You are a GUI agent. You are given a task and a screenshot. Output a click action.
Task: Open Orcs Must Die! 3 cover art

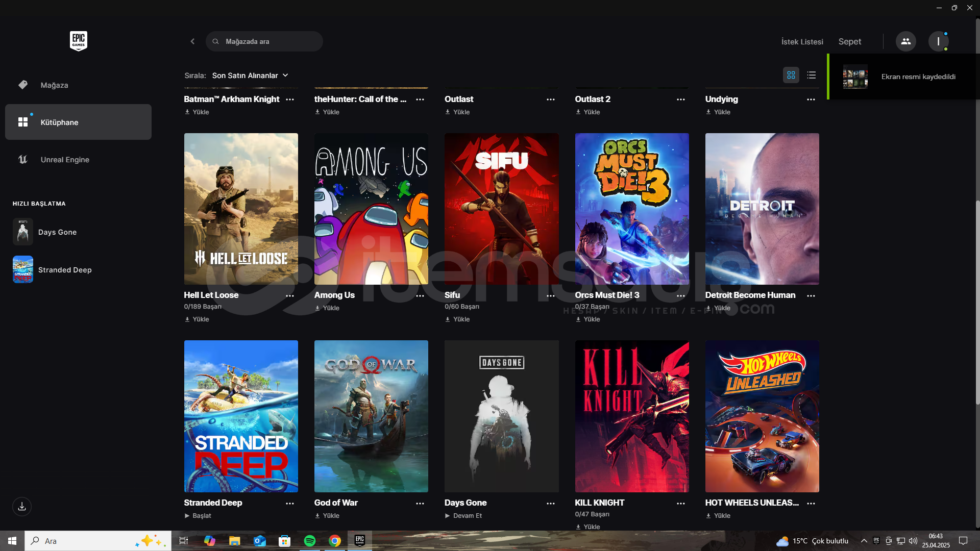point(632,209)
